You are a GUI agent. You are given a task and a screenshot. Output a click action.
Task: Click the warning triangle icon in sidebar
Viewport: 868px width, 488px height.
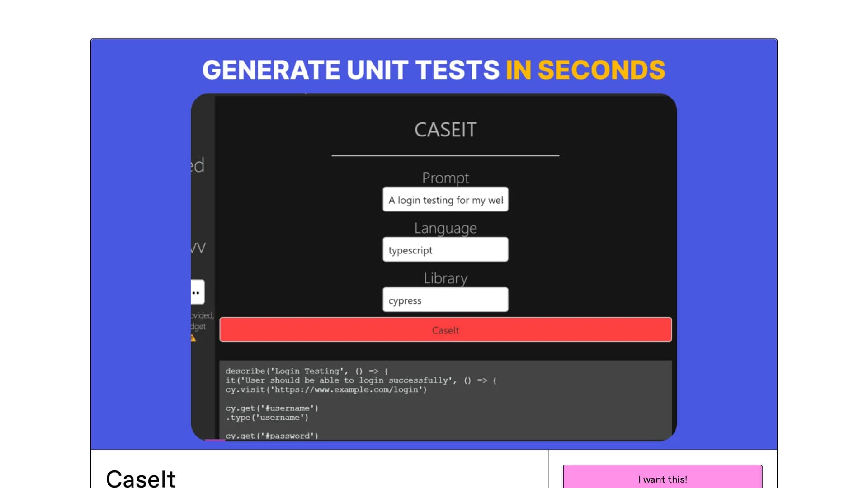193,338
